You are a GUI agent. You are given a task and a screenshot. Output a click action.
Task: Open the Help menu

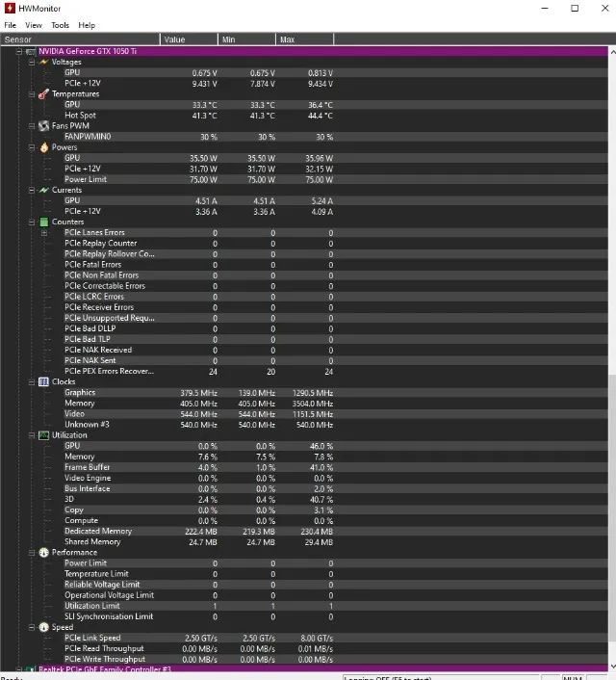click(87, 25)
